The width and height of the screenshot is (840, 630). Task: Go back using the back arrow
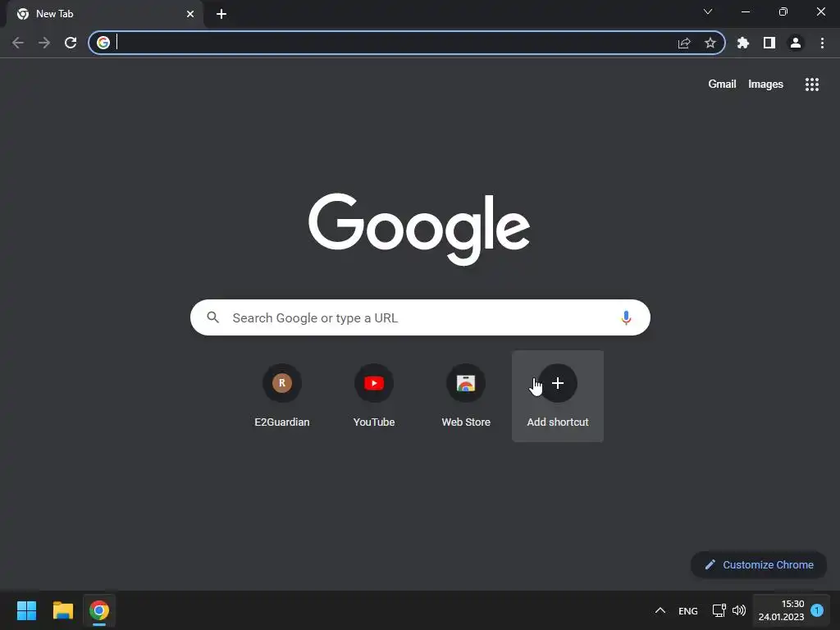pos(18,43)
